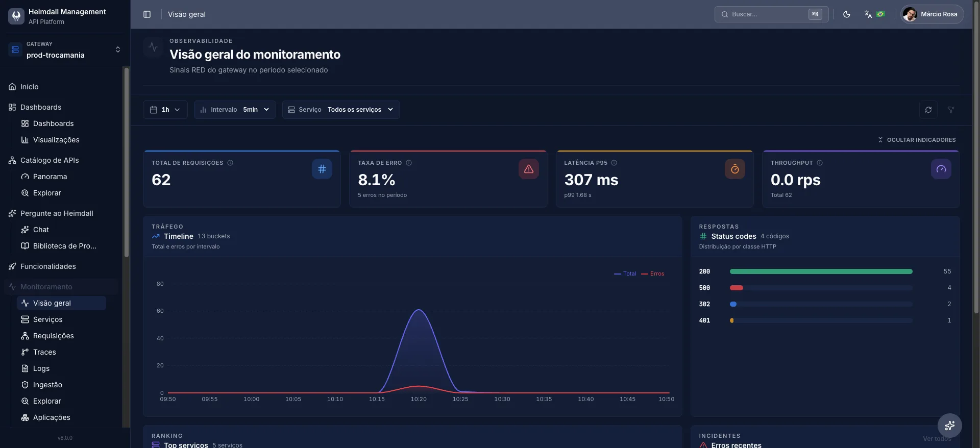
Task: Click info icon beside Latência P95
Action: pos(614,163)
